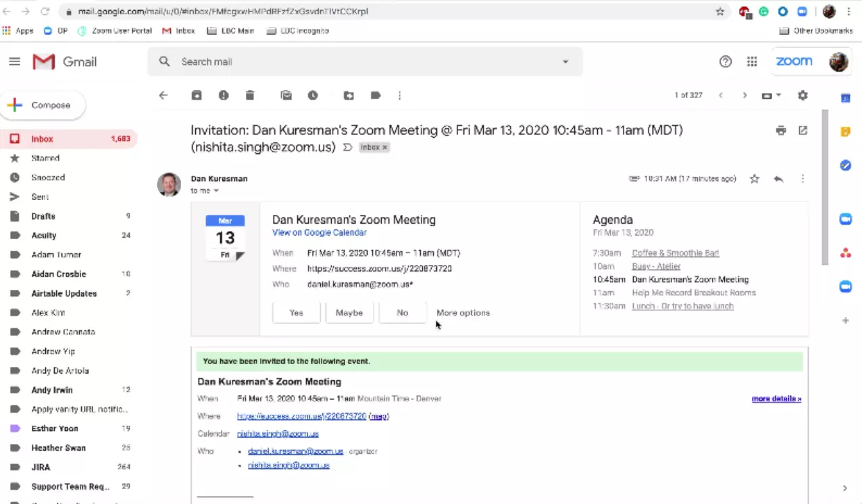Show newer conversation arrow
Screen dimensions: 862x504
pos(721,95)
